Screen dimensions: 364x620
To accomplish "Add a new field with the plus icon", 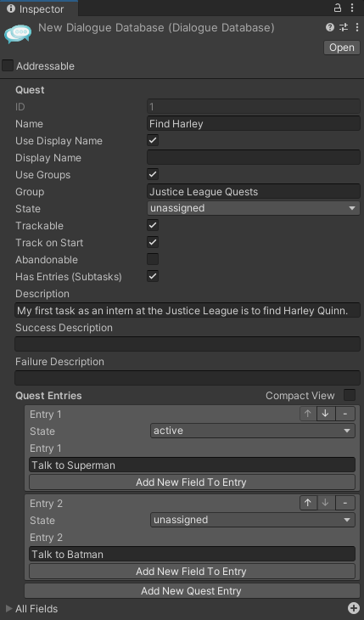I will coord(354,608).
